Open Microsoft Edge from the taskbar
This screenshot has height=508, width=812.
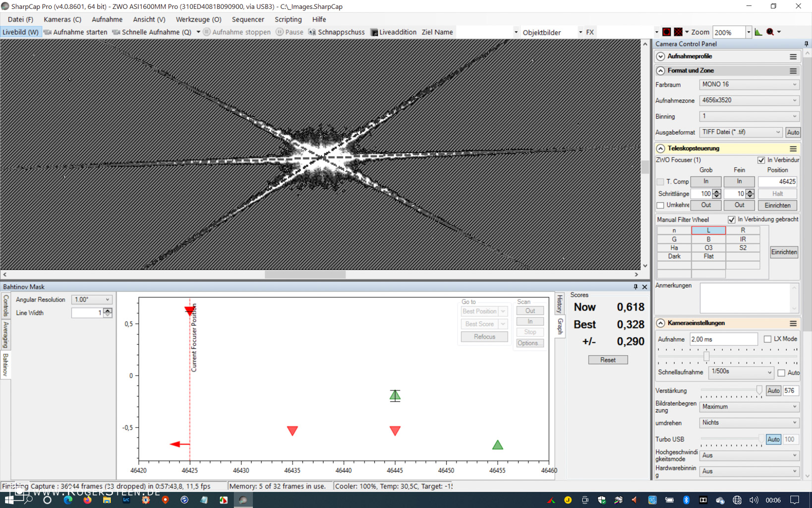coord(68,500)
